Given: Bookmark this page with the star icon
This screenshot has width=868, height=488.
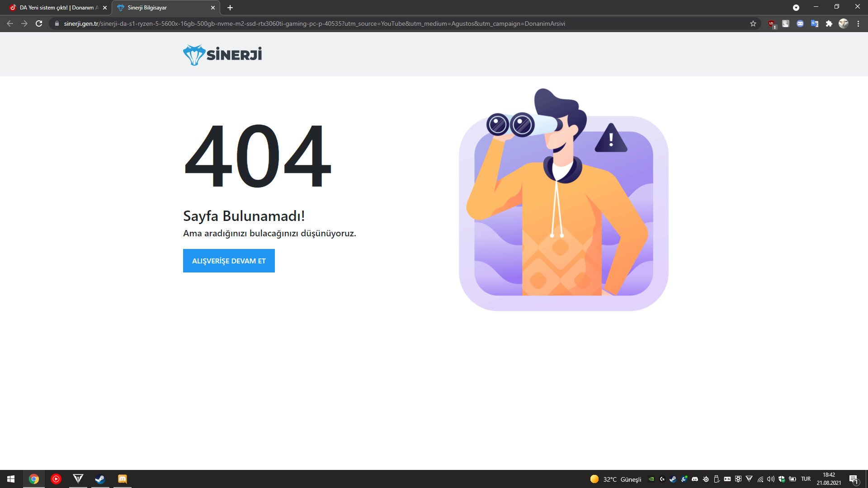Looking at the screenshot, I should (753, 23).
